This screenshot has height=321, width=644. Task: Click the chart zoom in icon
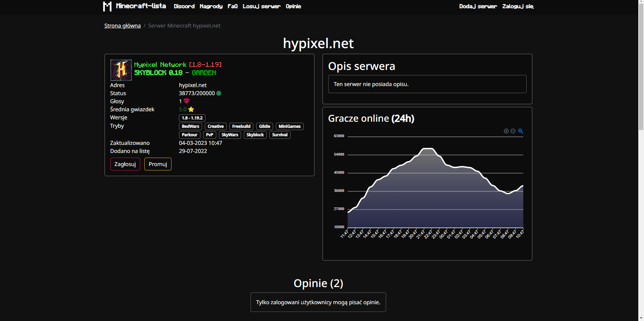(506, 131)
